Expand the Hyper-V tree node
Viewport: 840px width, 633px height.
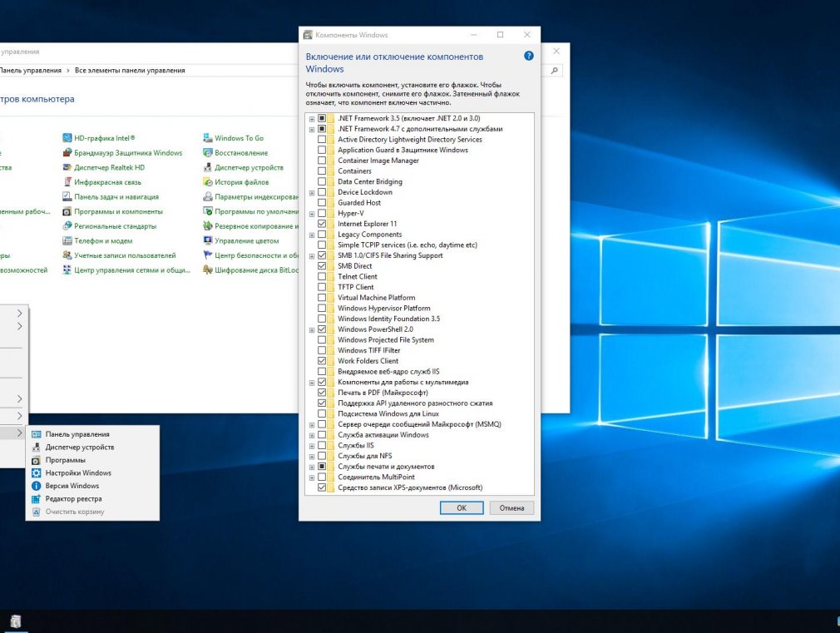point(312,213)
